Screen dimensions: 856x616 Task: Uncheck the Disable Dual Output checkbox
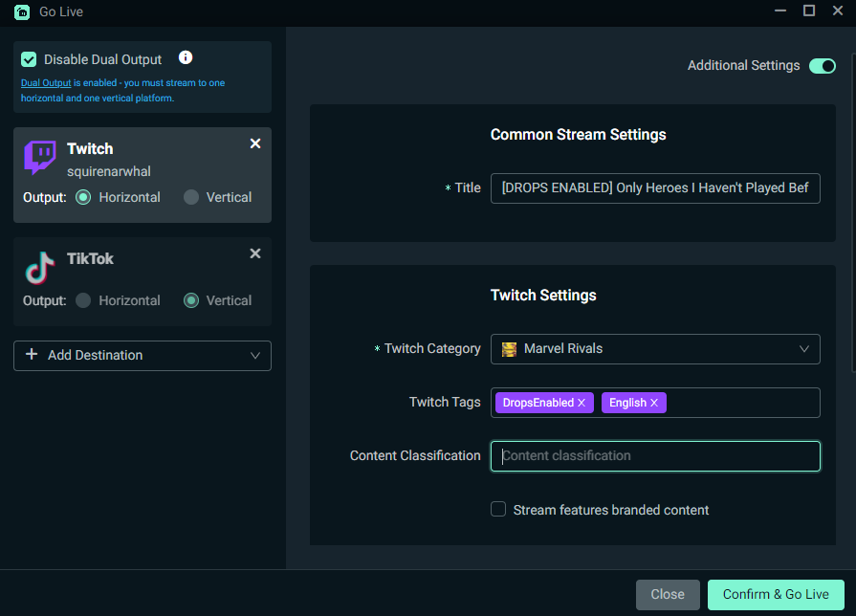(x=28, y=58)
